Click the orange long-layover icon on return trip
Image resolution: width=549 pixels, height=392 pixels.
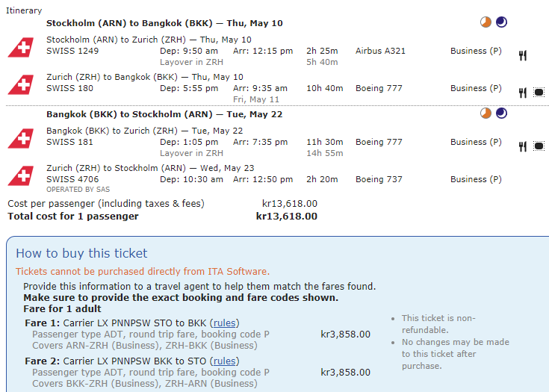[x=486, y=113]
